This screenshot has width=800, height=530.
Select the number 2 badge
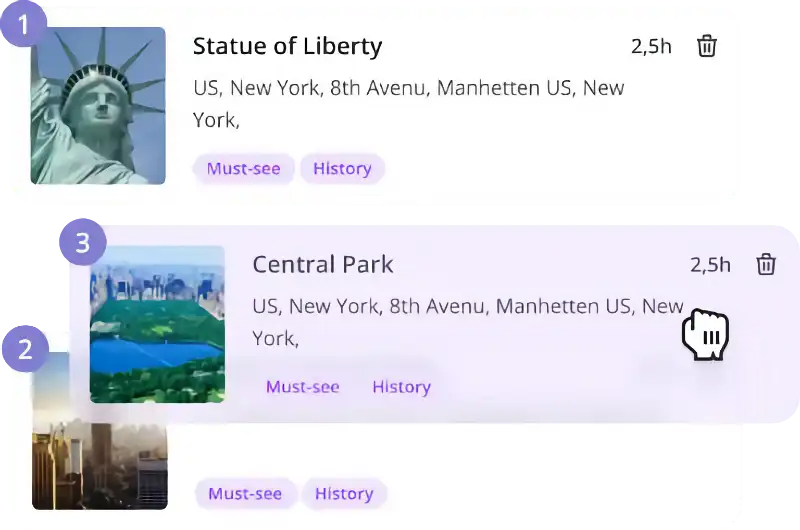pyautogui.click(x=26, y=349)
